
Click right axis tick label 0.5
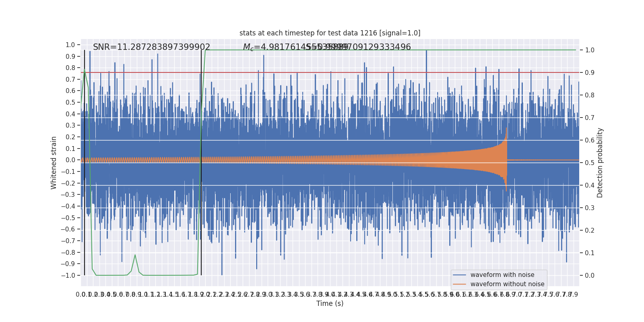590,163
